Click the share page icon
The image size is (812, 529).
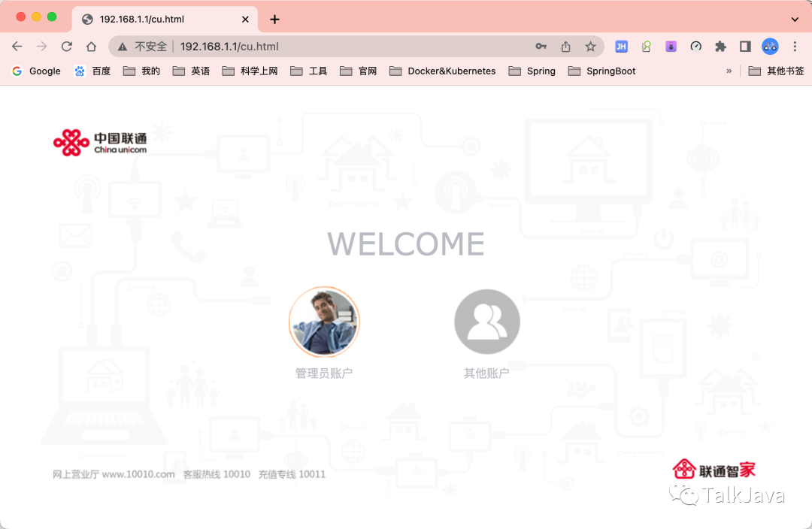pyautogui.click(x=565, y=47)
